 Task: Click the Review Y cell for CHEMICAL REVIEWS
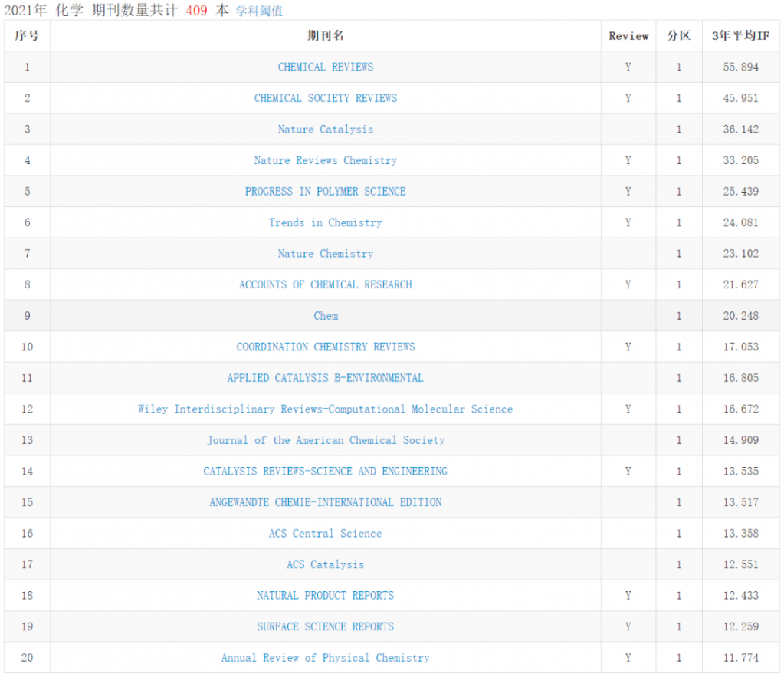[x=628, y=67]
